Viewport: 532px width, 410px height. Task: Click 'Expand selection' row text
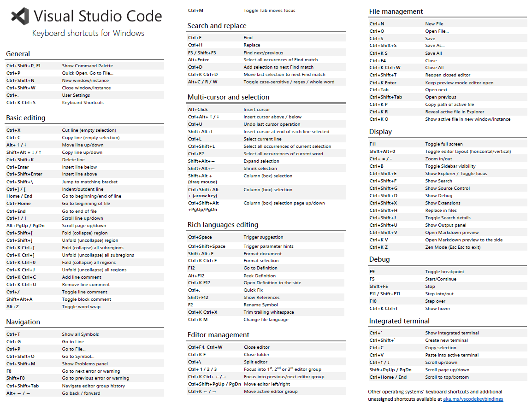(x=261, y=161)
